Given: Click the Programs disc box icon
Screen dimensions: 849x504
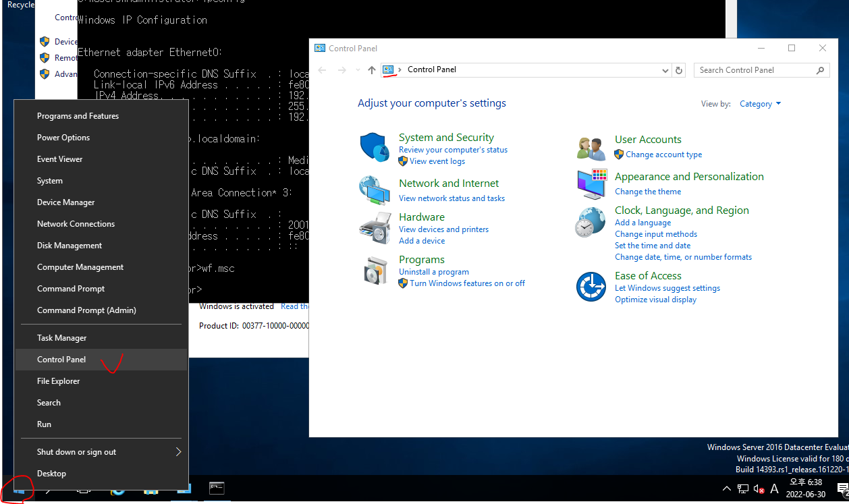Looking at the screenshot, I should [x=375, y=271].
